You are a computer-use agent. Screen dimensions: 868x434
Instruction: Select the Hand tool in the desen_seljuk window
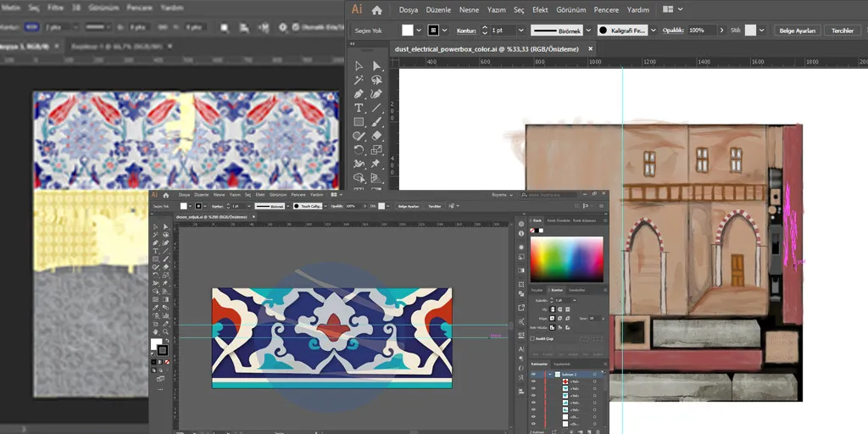click(156, 331)
